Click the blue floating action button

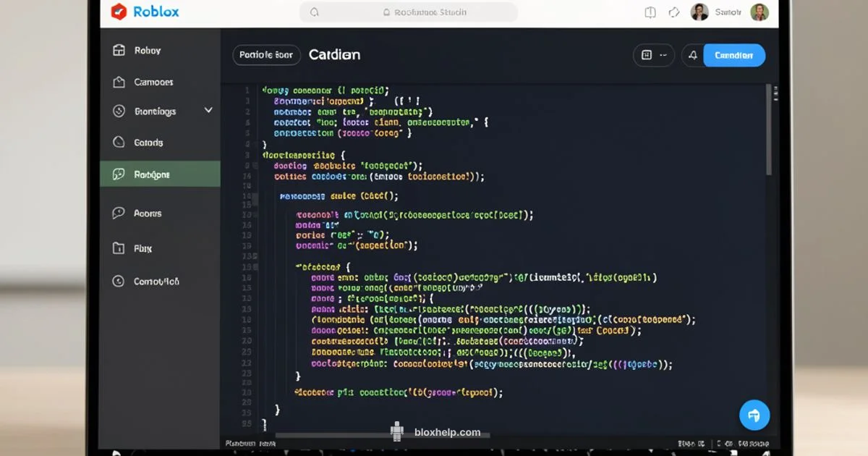754,415
